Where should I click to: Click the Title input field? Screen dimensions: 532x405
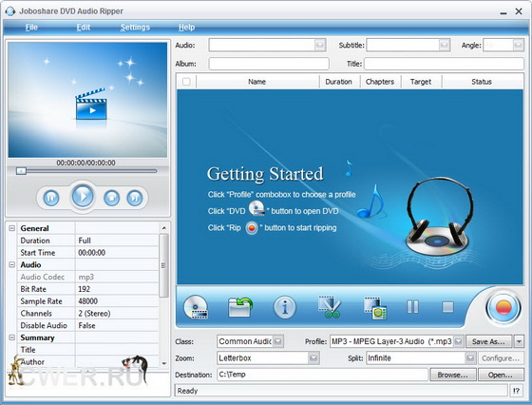445,64
